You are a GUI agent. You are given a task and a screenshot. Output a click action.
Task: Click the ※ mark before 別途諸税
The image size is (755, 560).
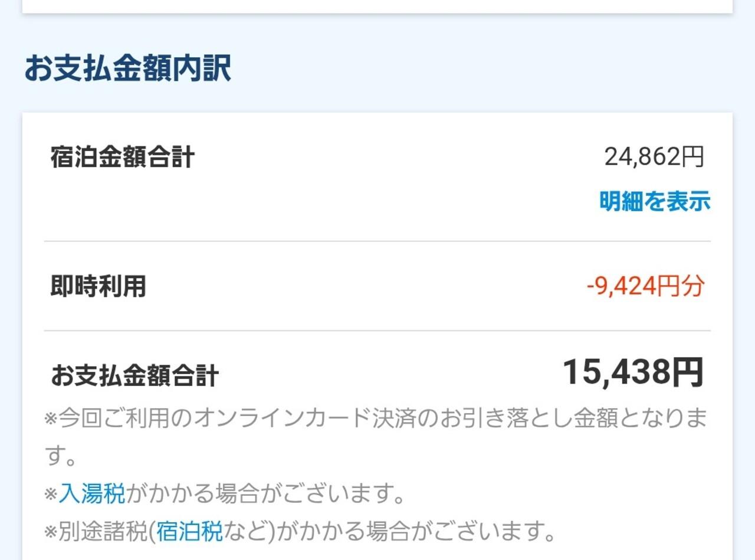pos(51,533)
